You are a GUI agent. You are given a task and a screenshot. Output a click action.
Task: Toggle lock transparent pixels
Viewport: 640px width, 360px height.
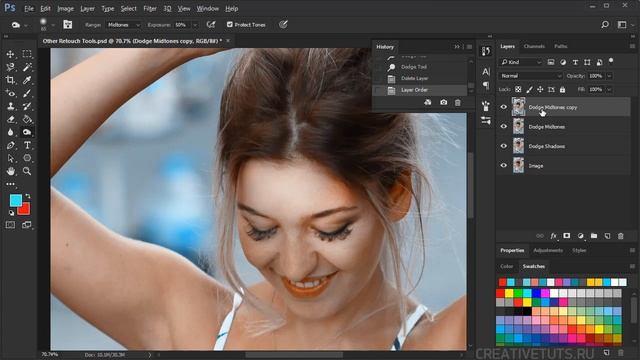(518, 89)
